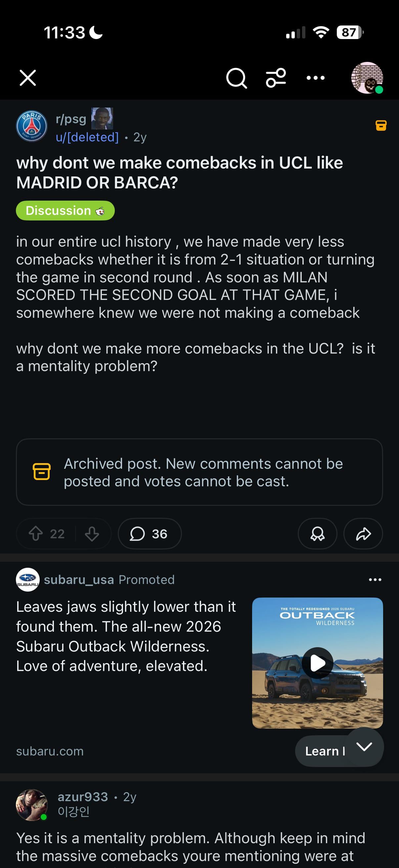Upvote the post with the up arrow
The height and width of the screenshot is (868, 399).
36,534
